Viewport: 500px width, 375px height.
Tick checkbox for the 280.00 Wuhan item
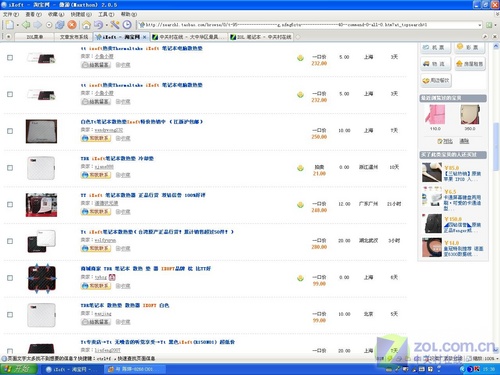tap(10, 241)
